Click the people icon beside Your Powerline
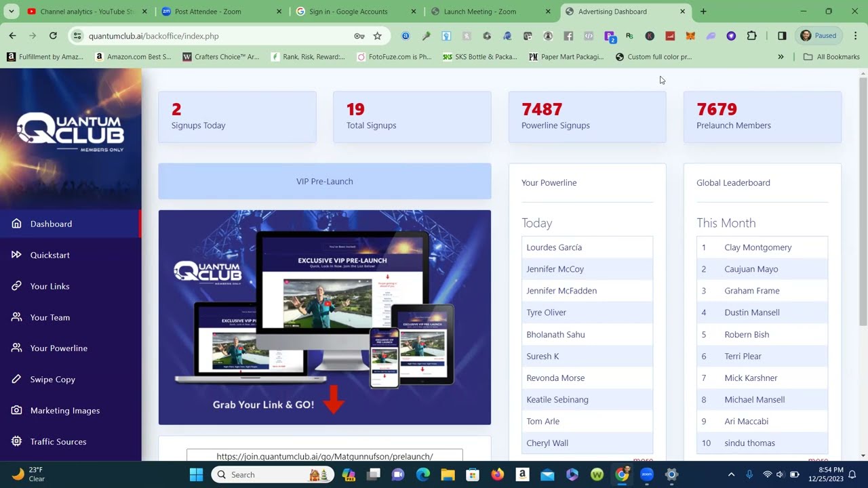The height and width of the screenshot is (488, 868). point(16,348)
